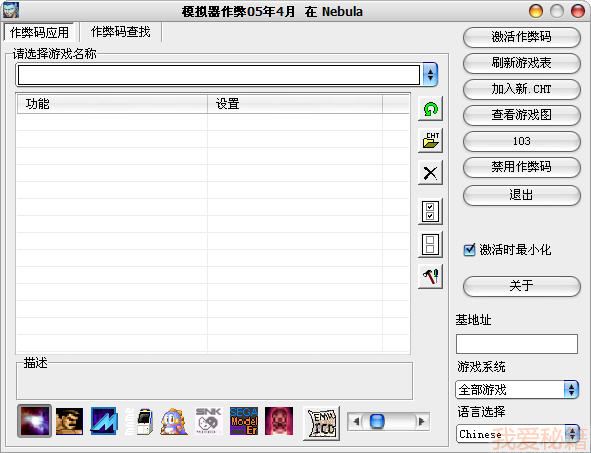Select the SNK emulator icon
The width and height of the screenshot is (591, 453).
(x=208, y=421)
